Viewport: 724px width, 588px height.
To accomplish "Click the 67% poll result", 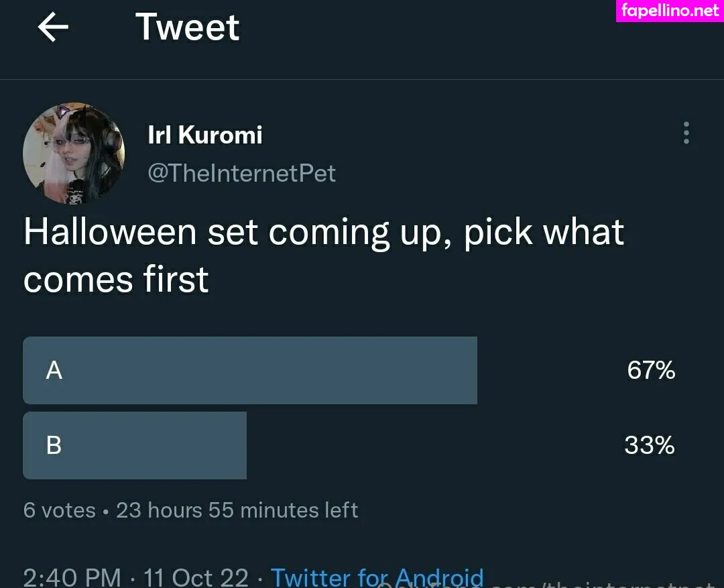I will pos(650,370).
